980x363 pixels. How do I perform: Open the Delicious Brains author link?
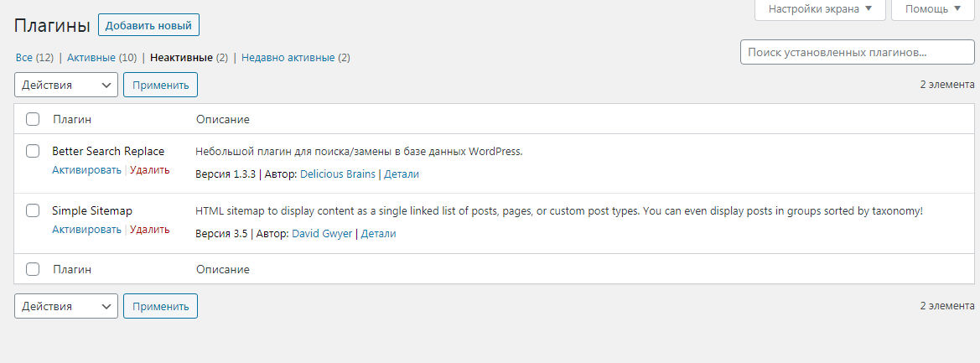point(338,174)
